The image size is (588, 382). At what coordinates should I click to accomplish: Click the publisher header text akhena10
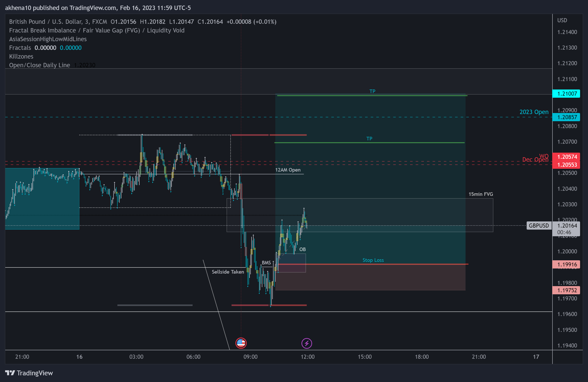pyautogui.click(x=18, y=8)
